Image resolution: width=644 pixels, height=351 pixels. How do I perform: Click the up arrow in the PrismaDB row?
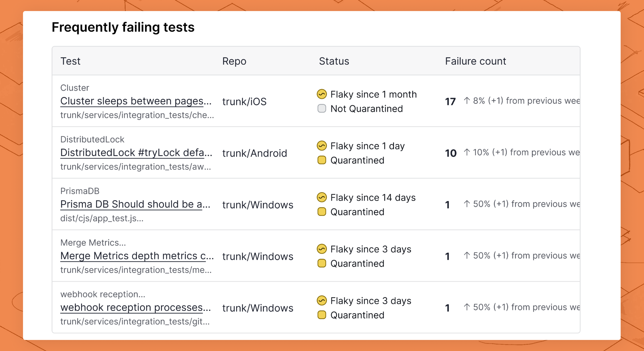(467, 204)
